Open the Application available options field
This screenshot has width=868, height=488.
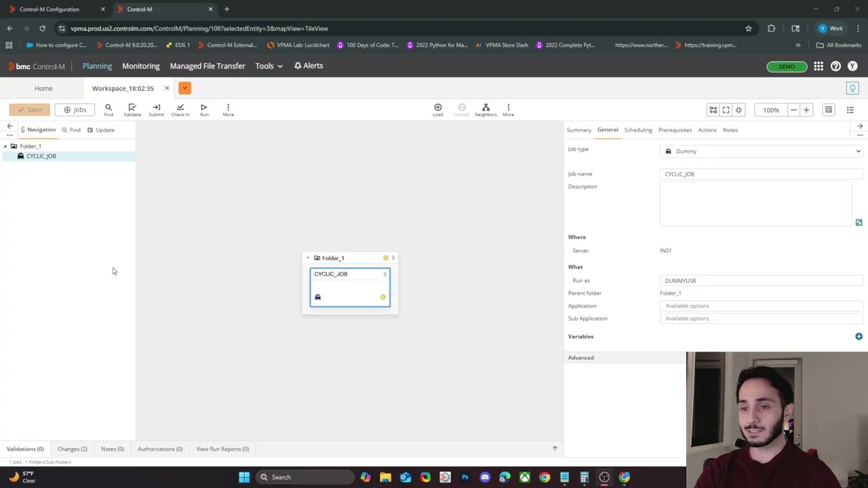coord(762,306)
